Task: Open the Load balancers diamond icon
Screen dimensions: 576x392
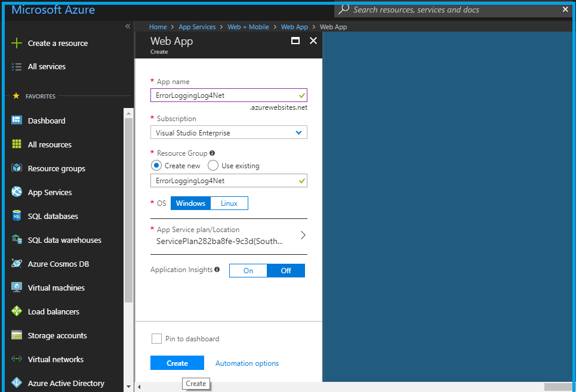Action: tap(17, 311)
